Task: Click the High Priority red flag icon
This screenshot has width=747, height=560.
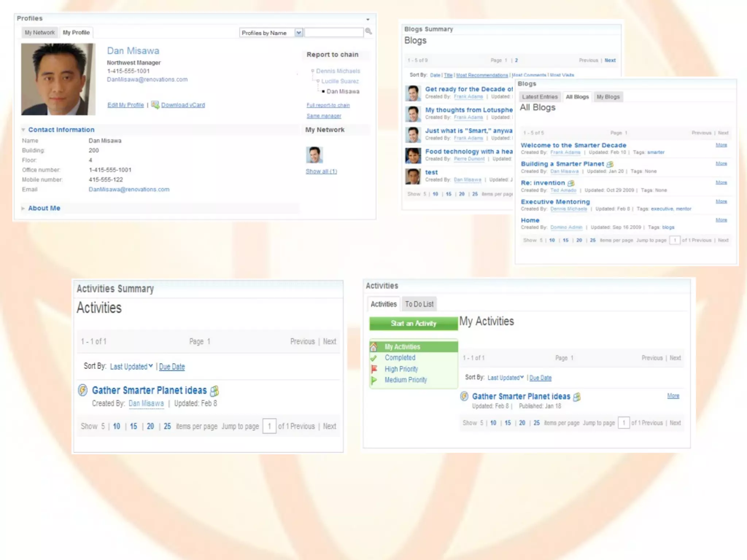Action: pos(374,369)
